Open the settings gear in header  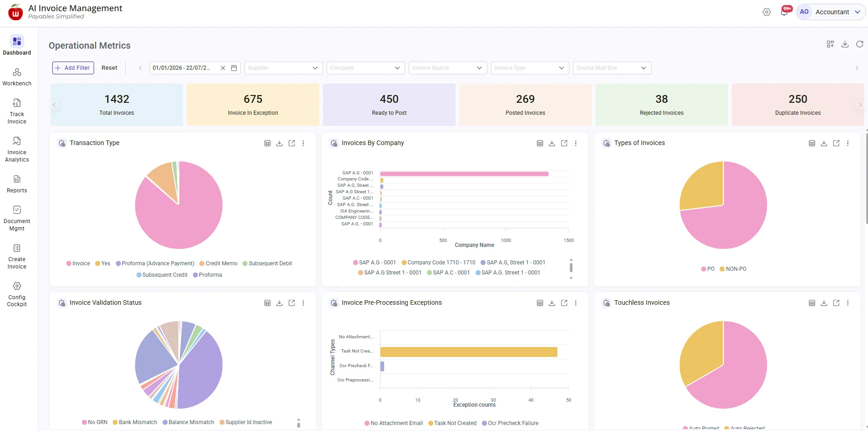pos(767,12)
